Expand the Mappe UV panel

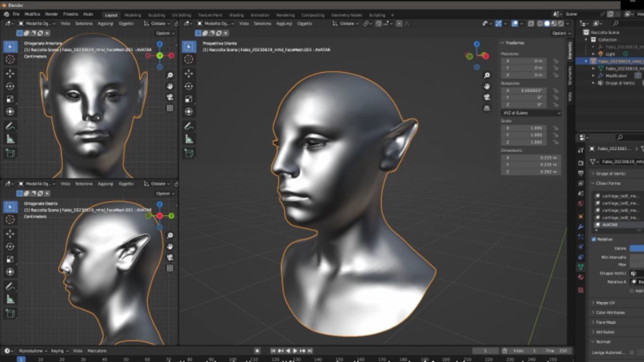pos(605,303)
